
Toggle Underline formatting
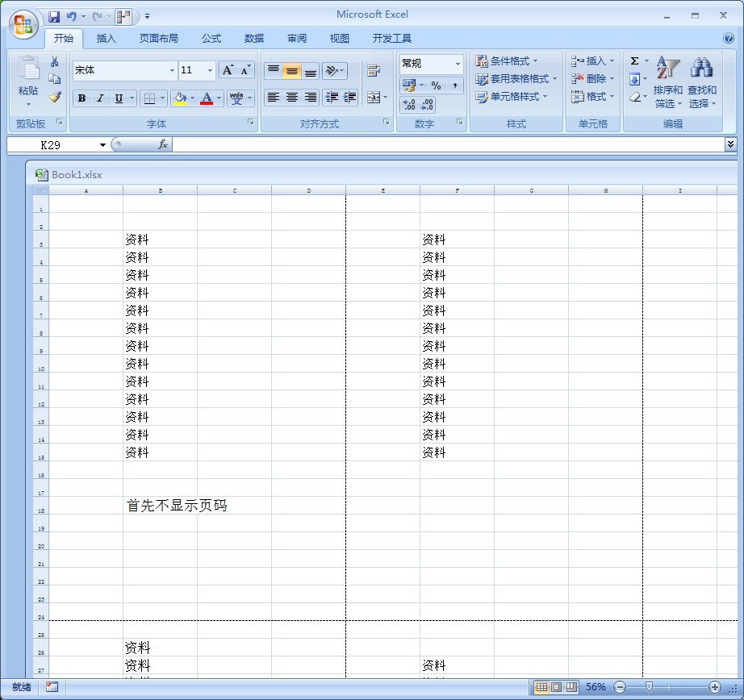119,98
